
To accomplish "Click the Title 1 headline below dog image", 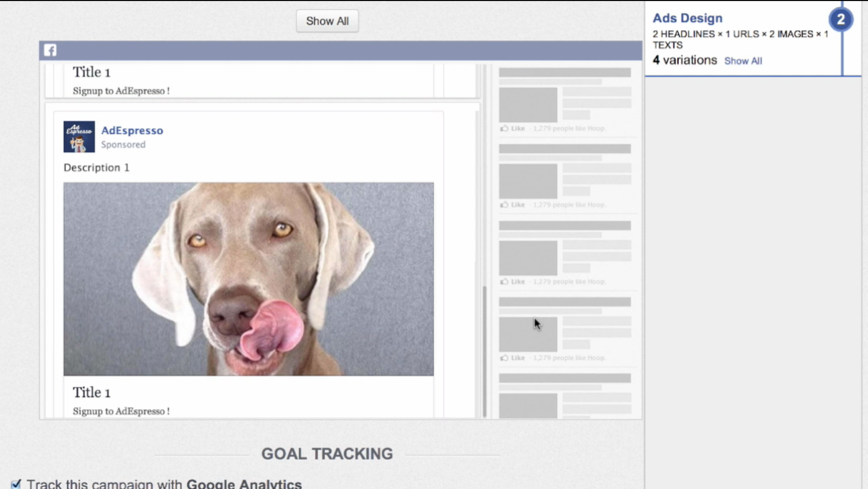I will 92,393.
